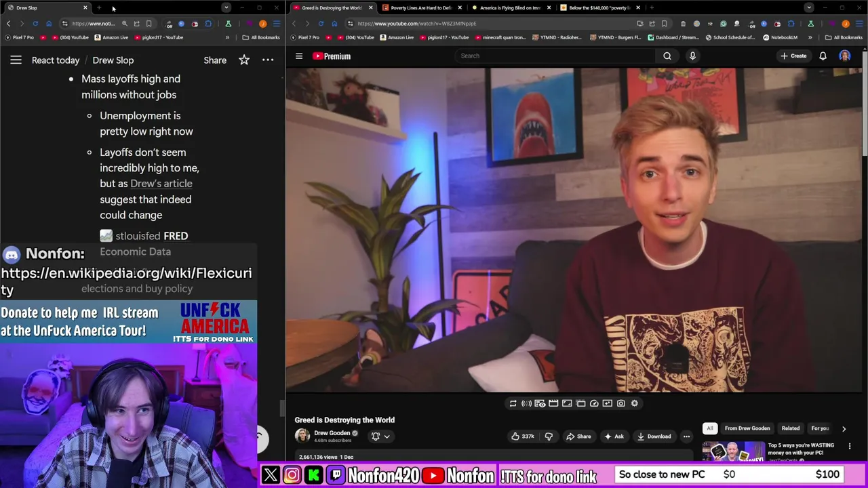Image resolution: width=868 pixels, height=488 pixels.
Task: Open Chrome labs flask in YouTube window
Action: [810, 24]
